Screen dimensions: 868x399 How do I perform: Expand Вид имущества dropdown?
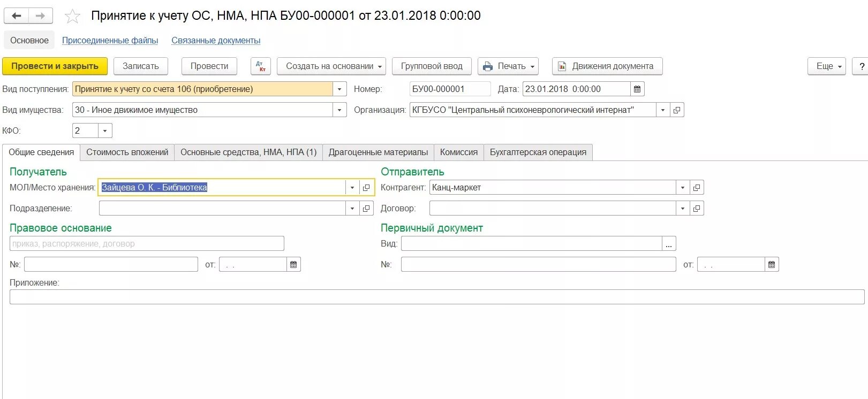339,110
